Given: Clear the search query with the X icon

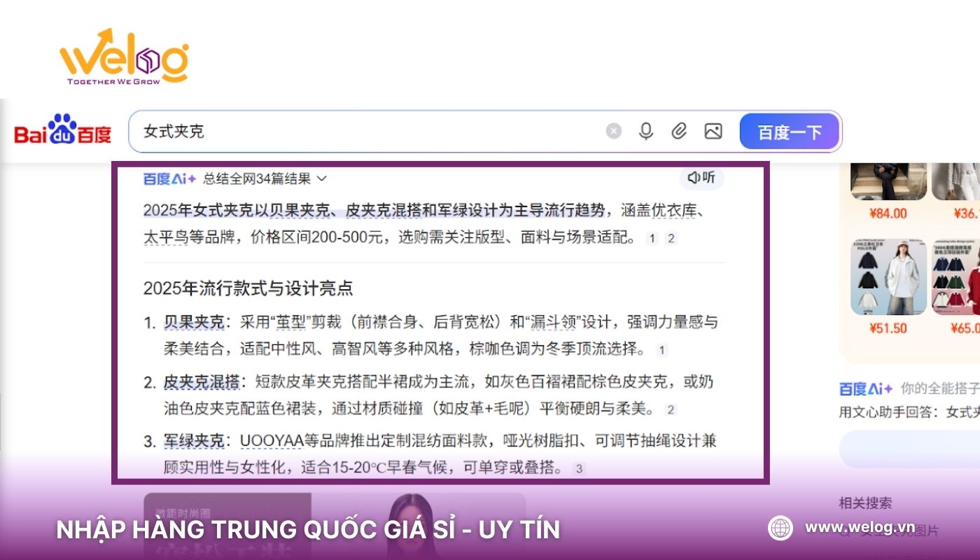Looking at the screenshot, I should tap(613, 131).
